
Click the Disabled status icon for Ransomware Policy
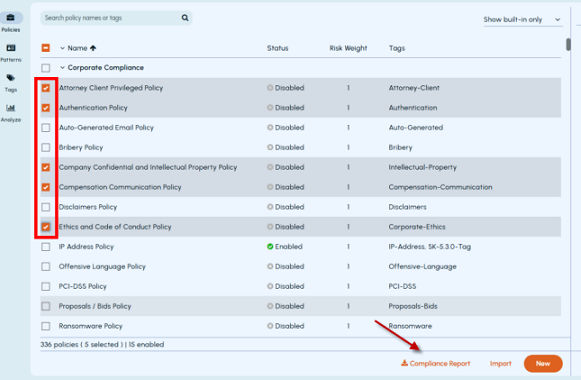coord(270,326)
